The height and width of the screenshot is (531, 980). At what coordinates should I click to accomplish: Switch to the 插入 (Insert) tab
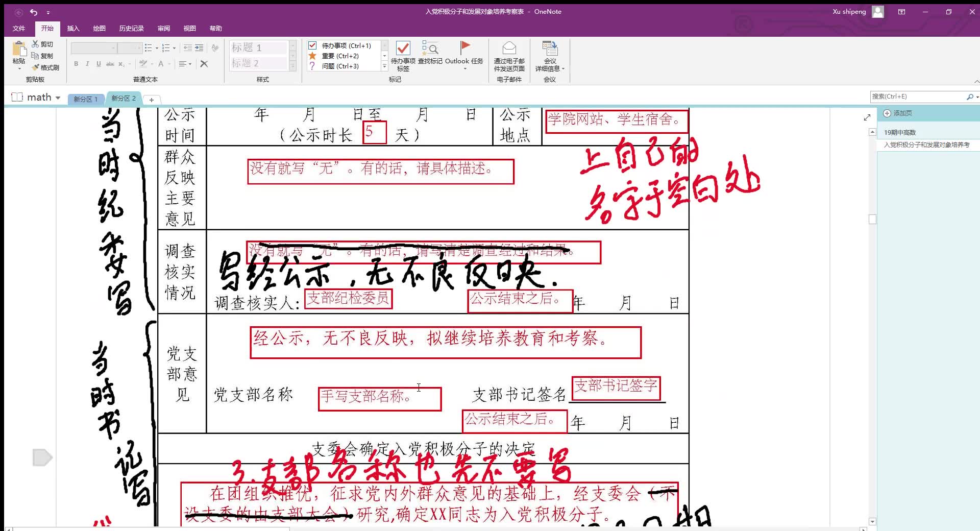pos(73,29)
